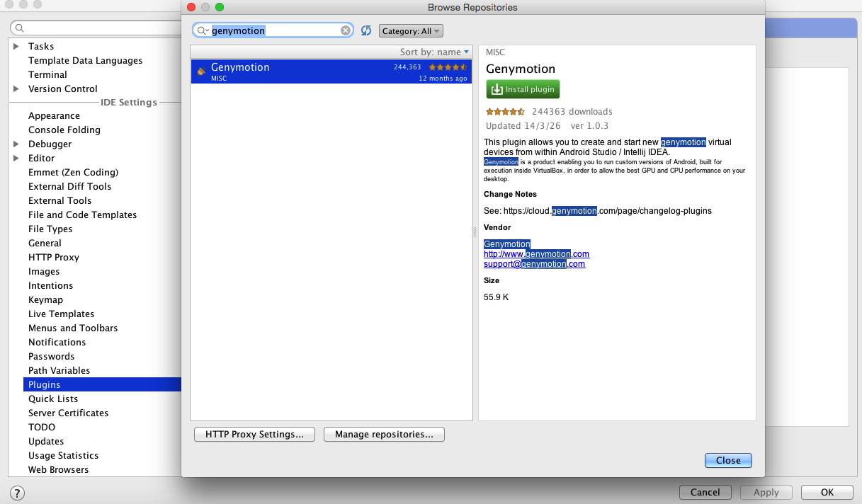Click the Settings window search field
This screenshot has height=504, width=862.
[x=96, y=28]
